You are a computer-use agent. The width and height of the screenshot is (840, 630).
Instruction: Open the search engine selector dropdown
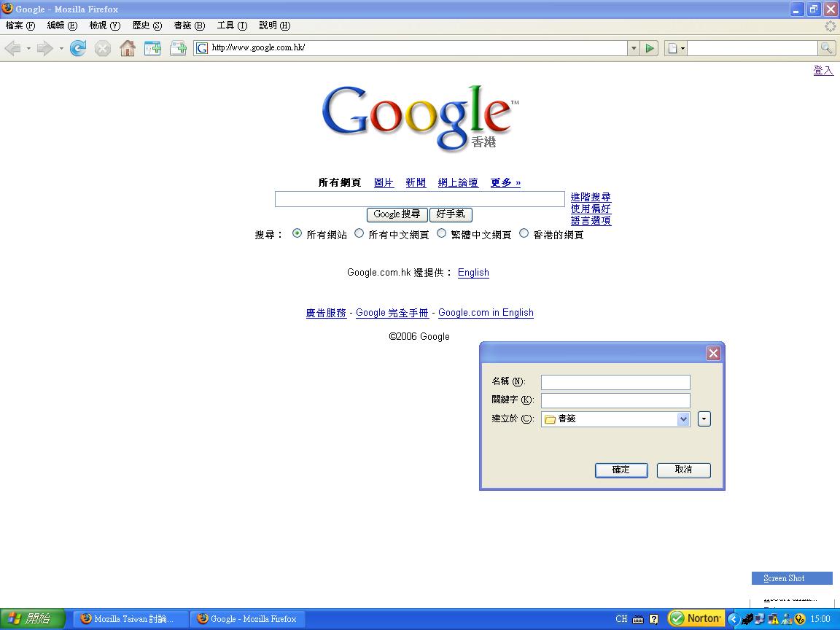pyautogui.click(x=675, y=48)
